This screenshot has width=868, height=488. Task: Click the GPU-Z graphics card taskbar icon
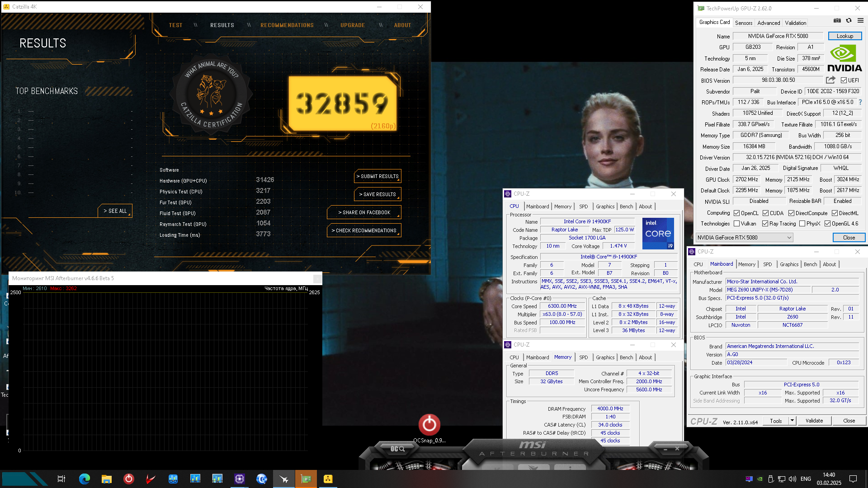306,479
